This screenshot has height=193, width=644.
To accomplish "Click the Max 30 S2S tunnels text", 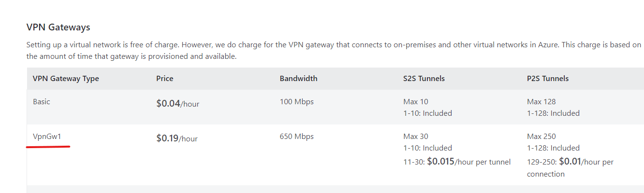I will (x=416, y=137).
